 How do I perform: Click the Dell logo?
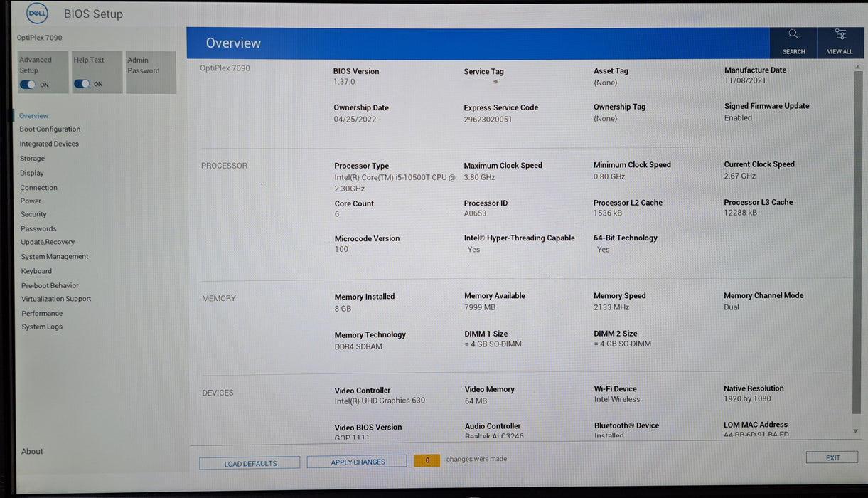(x=37, y=13)
